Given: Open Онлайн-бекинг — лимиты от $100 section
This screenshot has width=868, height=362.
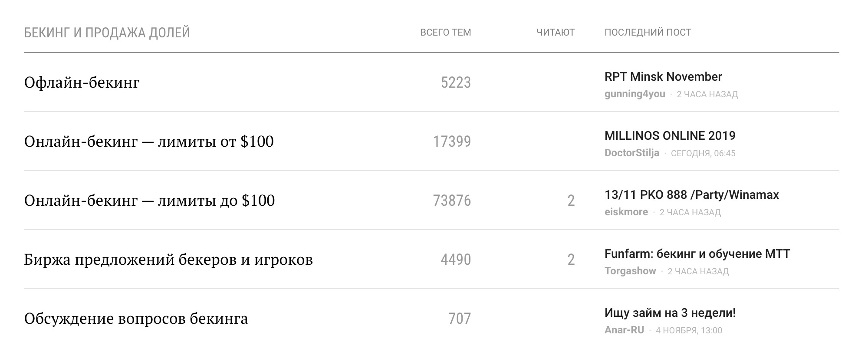Looking at the screenshot, I should click(x=149, y=142).
